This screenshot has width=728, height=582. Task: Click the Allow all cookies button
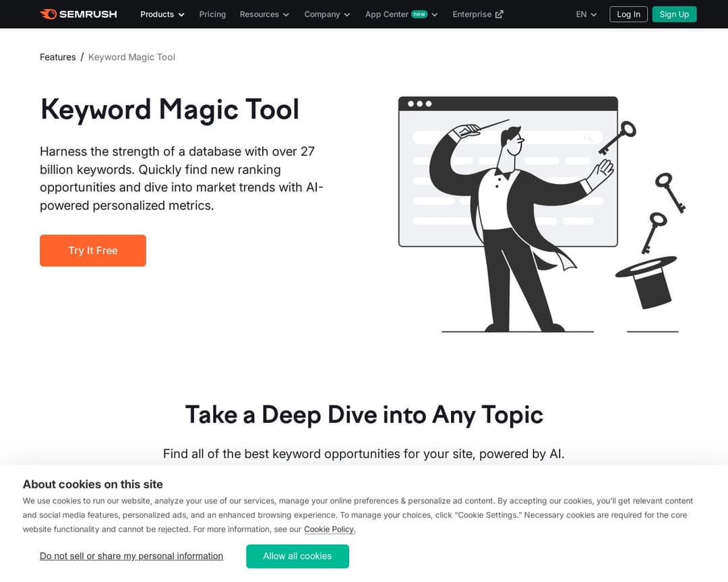tap(297, 556)
